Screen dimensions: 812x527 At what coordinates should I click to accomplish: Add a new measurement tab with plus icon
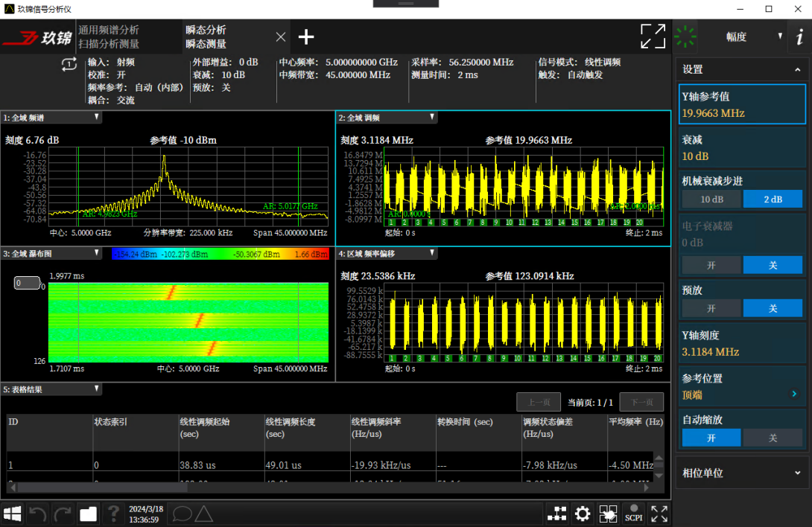tap(306, 36)
